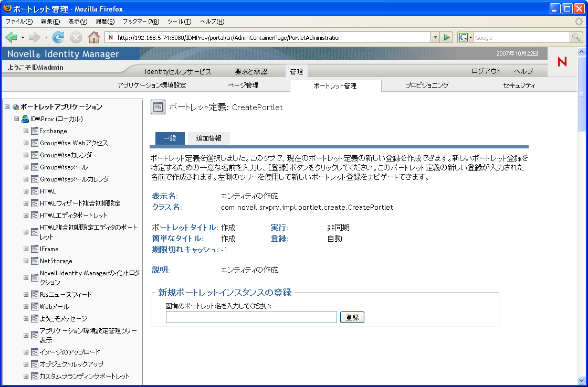Expand the Exchange tree node

tap(26, 131)
